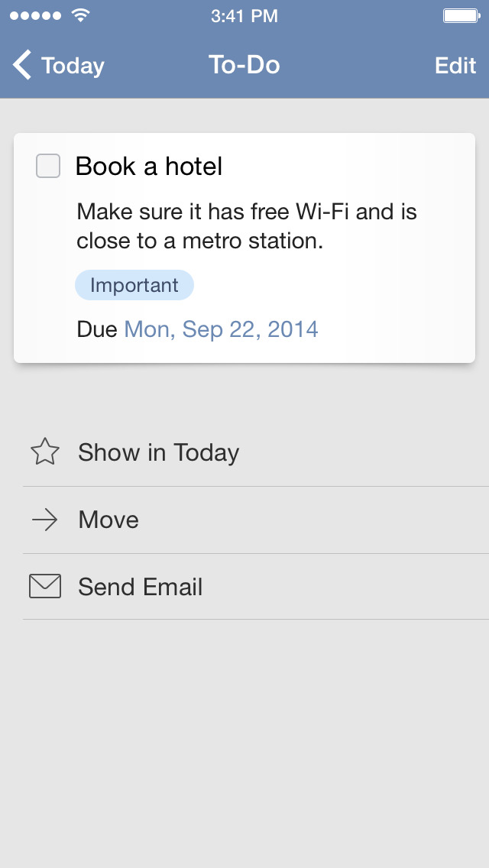Tap the Wi-Fi icon in status bar
The height and width of the screenshot is (868, 489).
pyautogui.click(x=79, y=15)
